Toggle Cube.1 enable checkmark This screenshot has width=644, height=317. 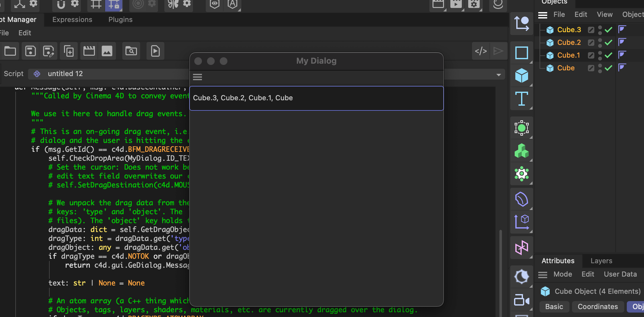[x=608, y=55]
